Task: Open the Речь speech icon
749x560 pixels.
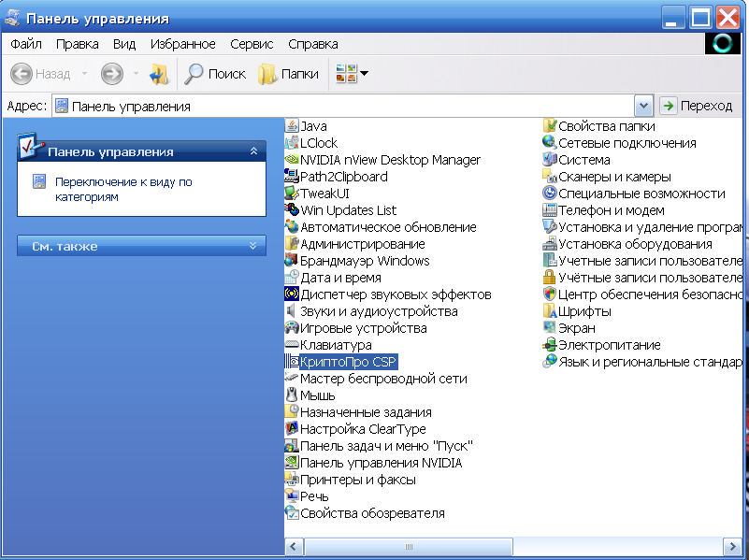Action: pos(292,496)
